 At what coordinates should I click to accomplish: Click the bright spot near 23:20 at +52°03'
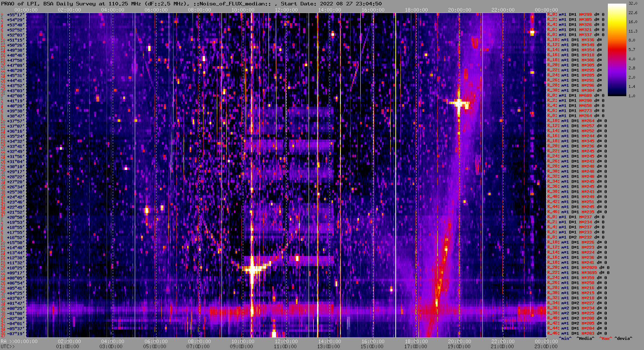click(532, 33)
